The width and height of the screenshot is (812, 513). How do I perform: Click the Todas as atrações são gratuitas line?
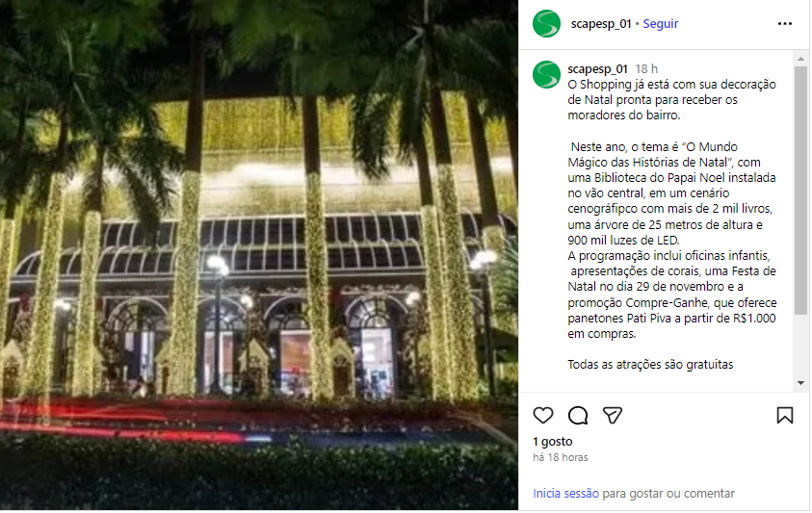650,365
